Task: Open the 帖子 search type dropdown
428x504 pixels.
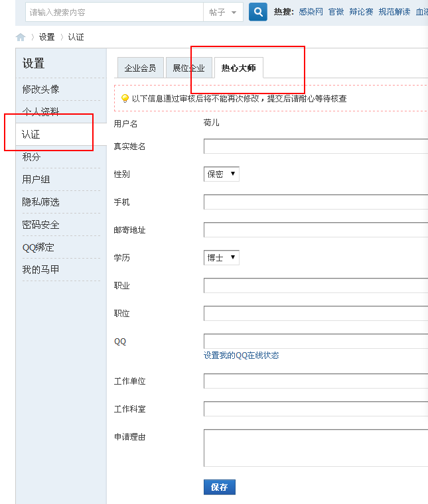Action: click(x=223, y=12)
